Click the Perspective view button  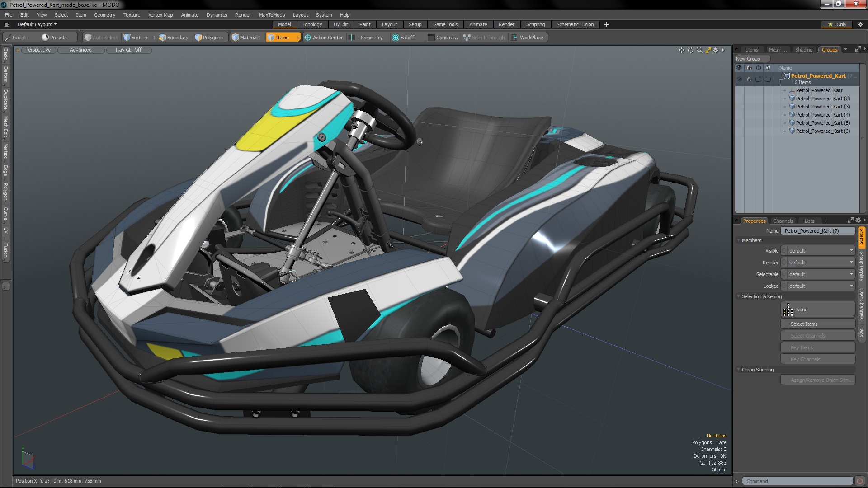38,50
